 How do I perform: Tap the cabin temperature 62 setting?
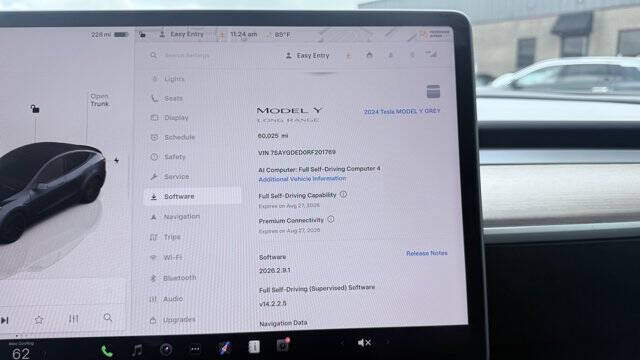click(x=21, y=354)
